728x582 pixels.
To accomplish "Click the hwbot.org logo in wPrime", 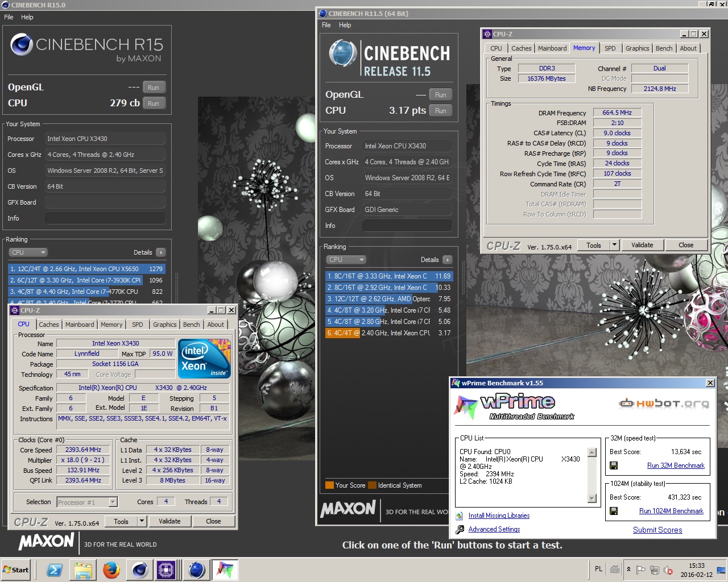I will (664, 404).
